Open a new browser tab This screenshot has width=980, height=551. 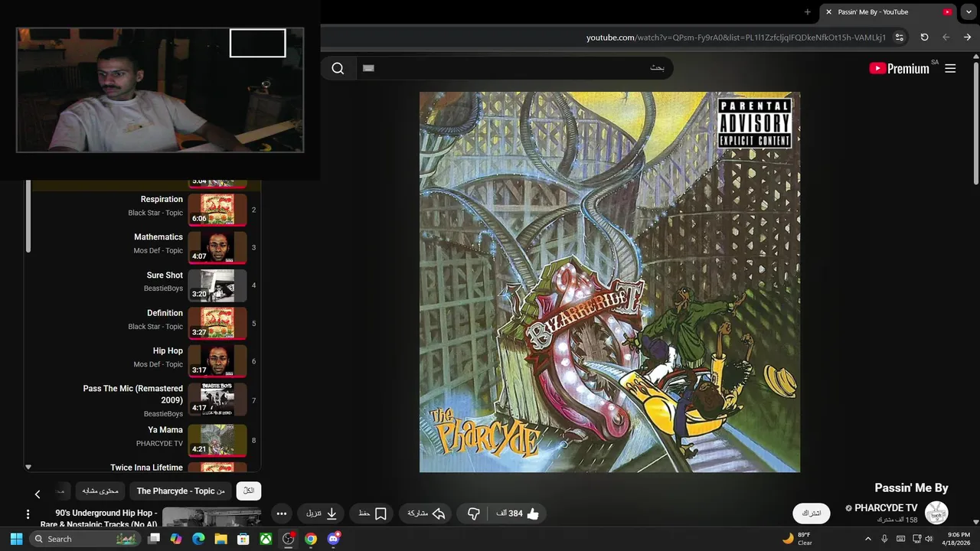click(x=807, y=12)
